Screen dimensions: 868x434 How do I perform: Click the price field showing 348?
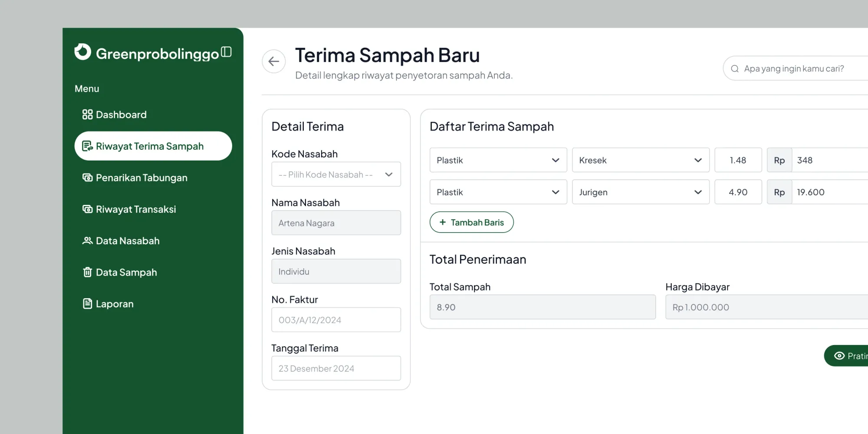click(x=830, y=160)
